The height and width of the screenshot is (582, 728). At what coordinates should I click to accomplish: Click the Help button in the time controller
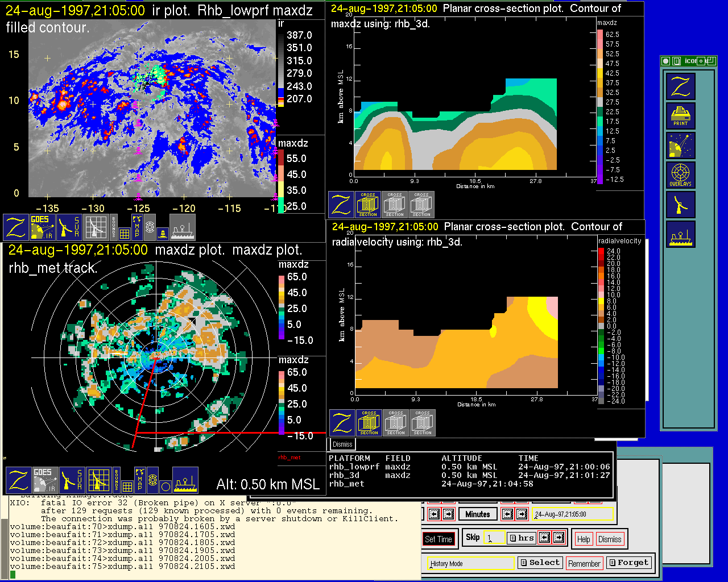[x=584, y=539]
